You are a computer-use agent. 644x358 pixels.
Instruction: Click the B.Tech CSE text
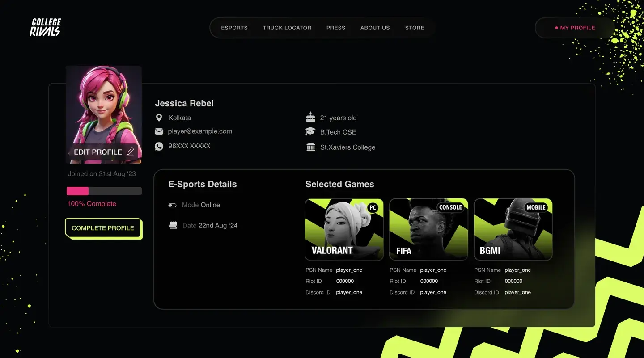pos(338,132)
